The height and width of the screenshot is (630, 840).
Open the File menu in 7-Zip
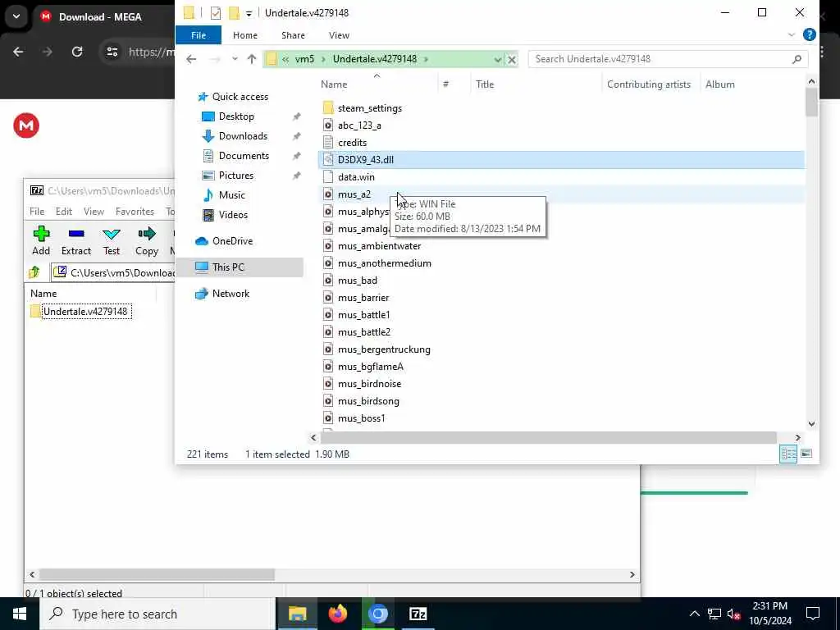[x=37, y=212]
